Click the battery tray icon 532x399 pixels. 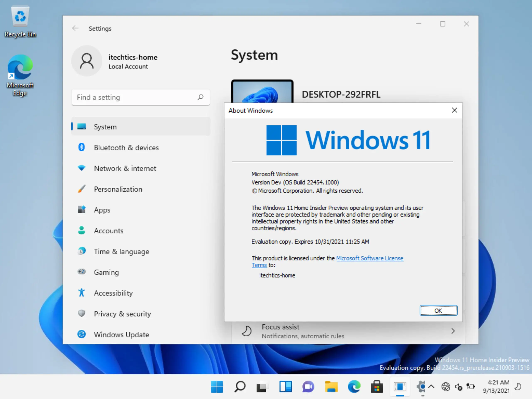coord(471,387)
